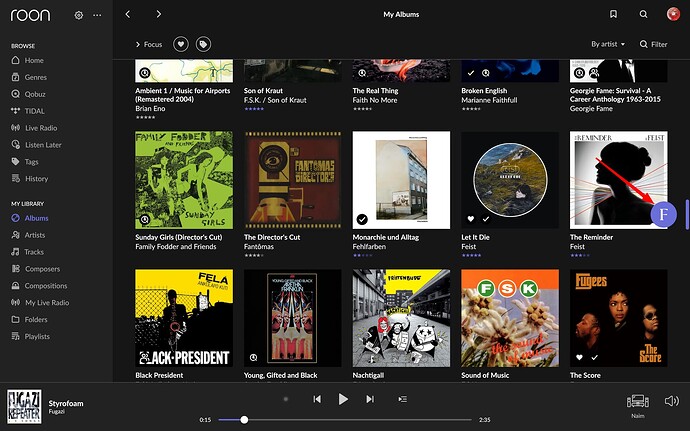Click artist link Fantômas

point(259,247)
